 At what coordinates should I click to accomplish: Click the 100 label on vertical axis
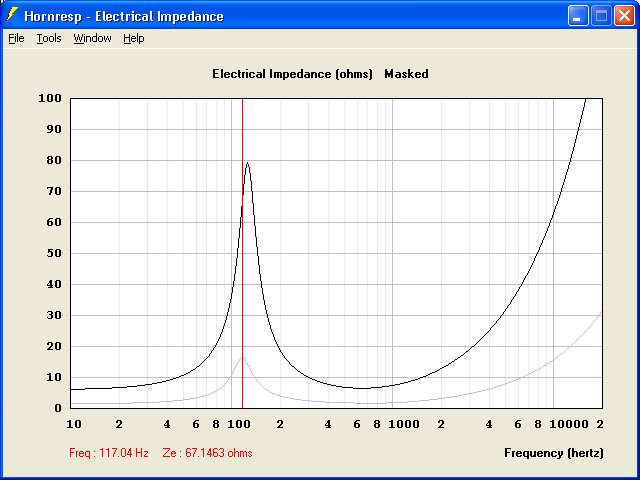coord(50,98)
